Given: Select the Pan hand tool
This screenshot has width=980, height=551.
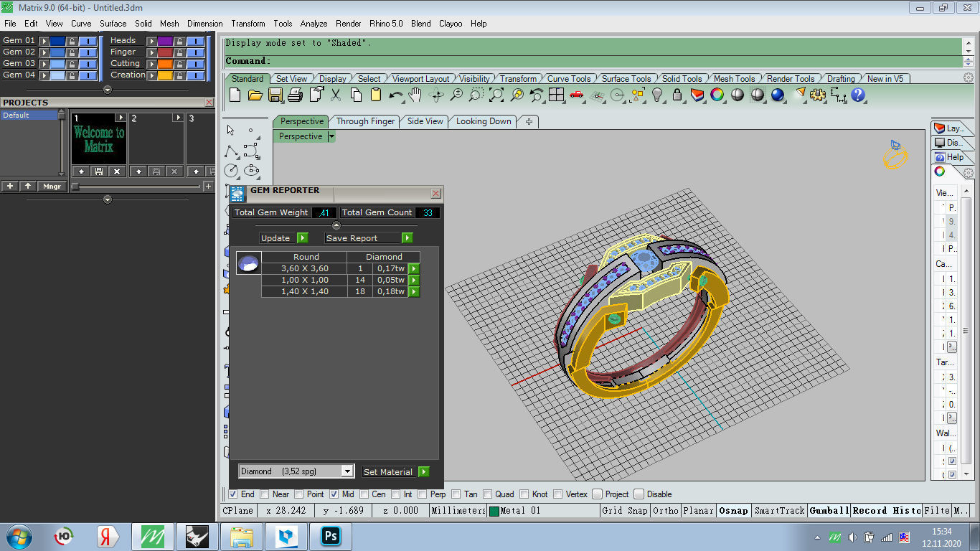Looking at the screenshot, I should tap(415, 95).
